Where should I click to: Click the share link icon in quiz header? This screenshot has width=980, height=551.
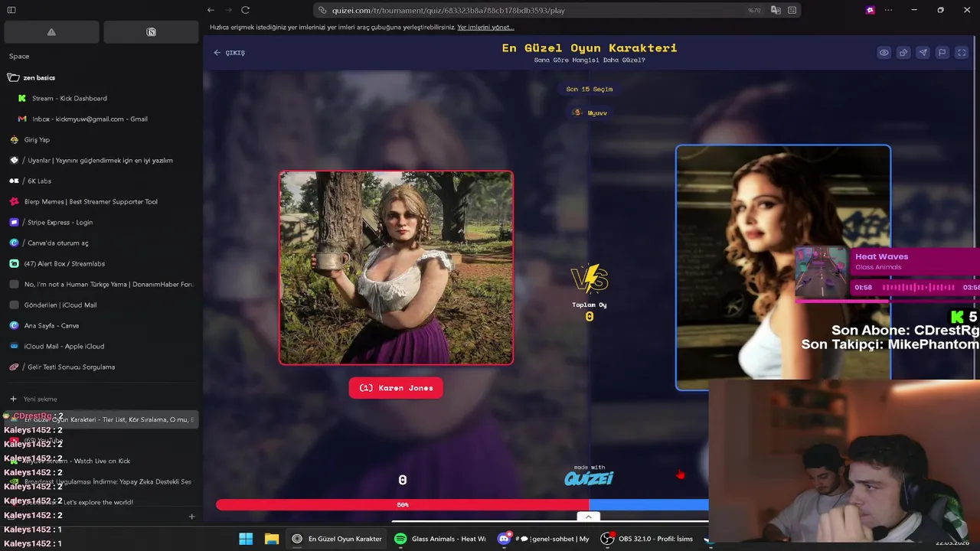point(903,53)
